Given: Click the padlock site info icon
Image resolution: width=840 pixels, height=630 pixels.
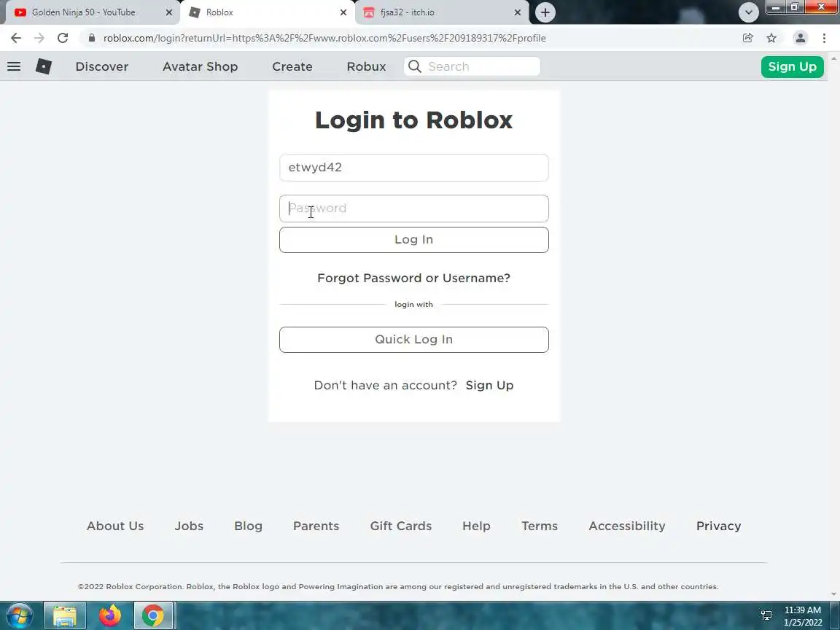Looking at the screenshot, I should (92, 38).
